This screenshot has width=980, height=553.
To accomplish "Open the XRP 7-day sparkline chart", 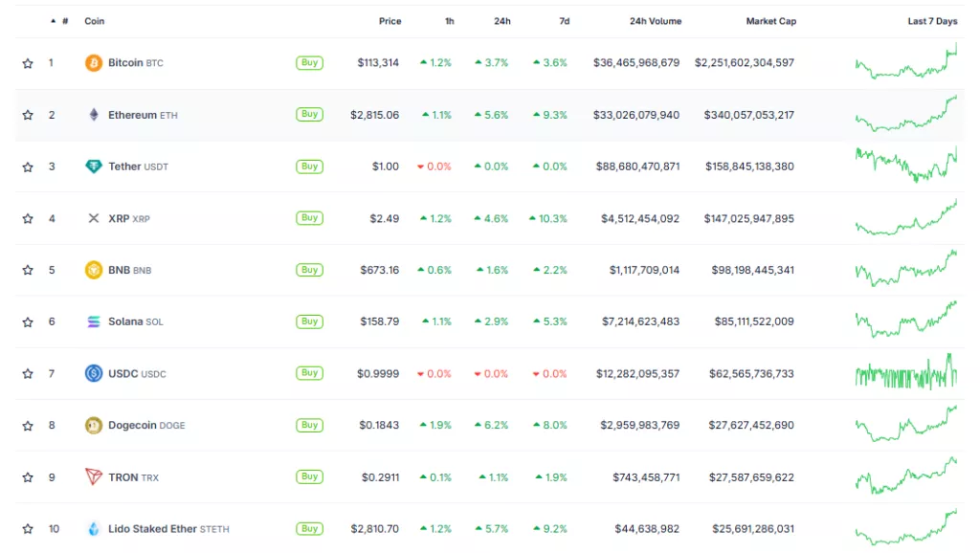I will (x=905, y=218).
